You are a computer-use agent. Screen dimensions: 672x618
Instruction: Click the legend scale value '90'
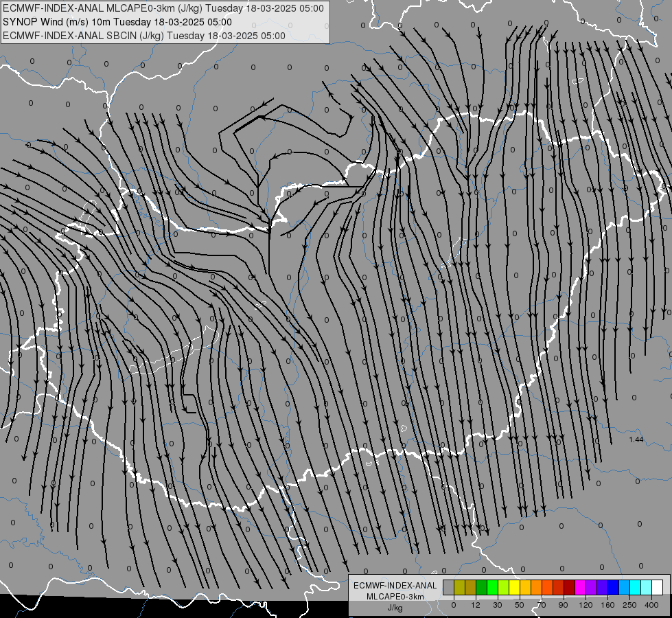(563, 605)
